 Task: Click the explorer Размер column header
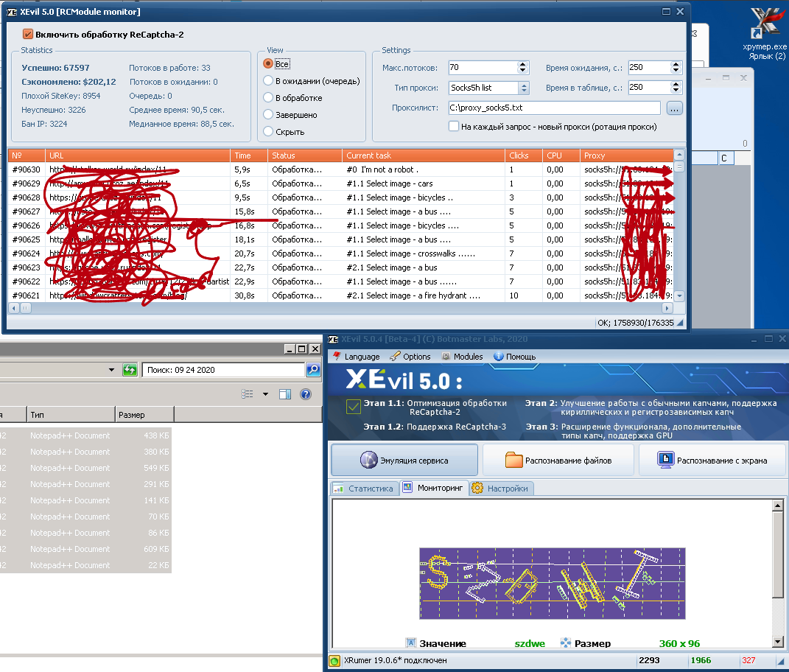pos(145,415)
